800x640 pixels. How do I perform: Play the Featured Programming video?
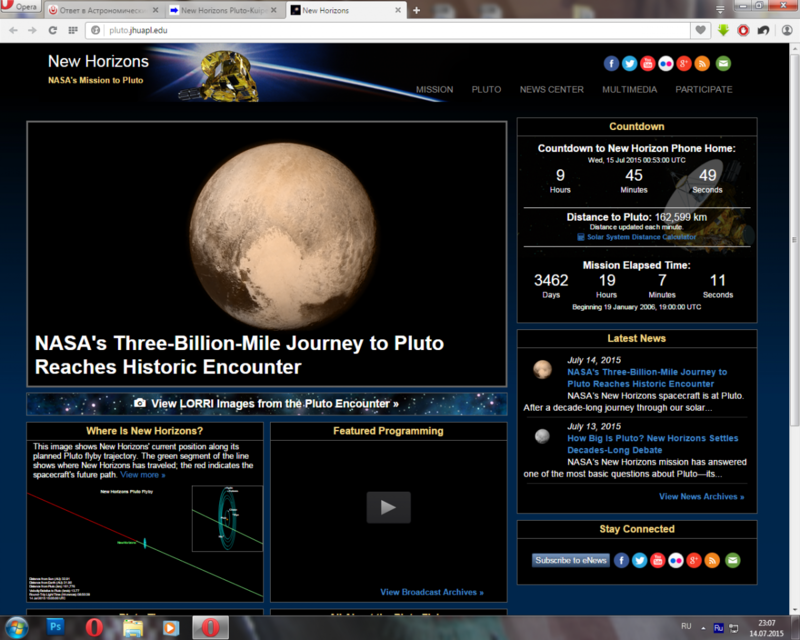388,507
